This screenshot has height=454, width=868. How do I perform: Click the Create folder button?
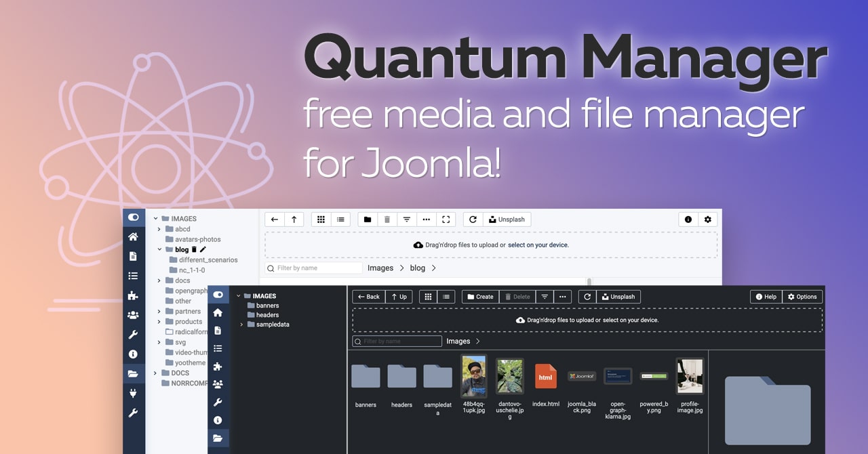(x=480, y=296)
